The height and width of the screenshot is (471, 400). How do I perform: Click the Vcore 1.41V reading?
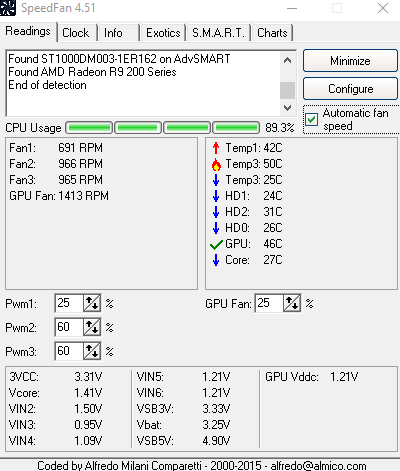point(55,393)
